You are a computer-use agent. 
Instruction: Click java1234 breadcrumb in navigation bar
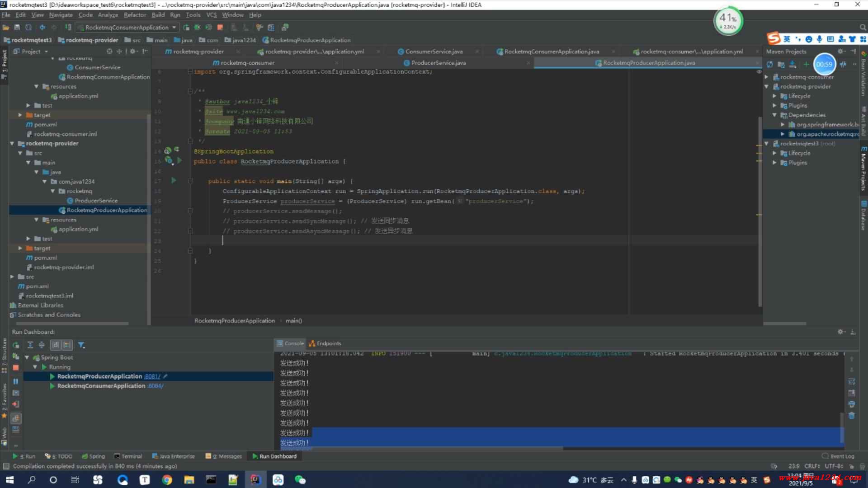[240, 40]
